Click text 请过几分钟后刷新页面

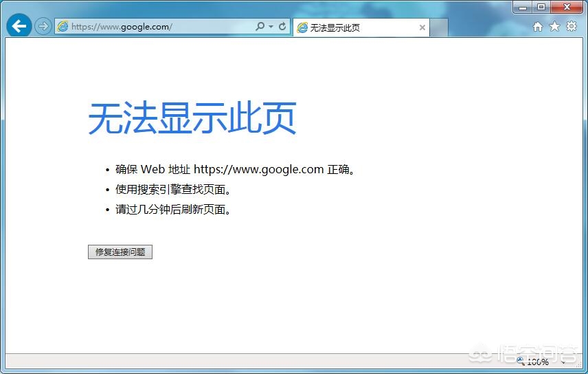172,209
